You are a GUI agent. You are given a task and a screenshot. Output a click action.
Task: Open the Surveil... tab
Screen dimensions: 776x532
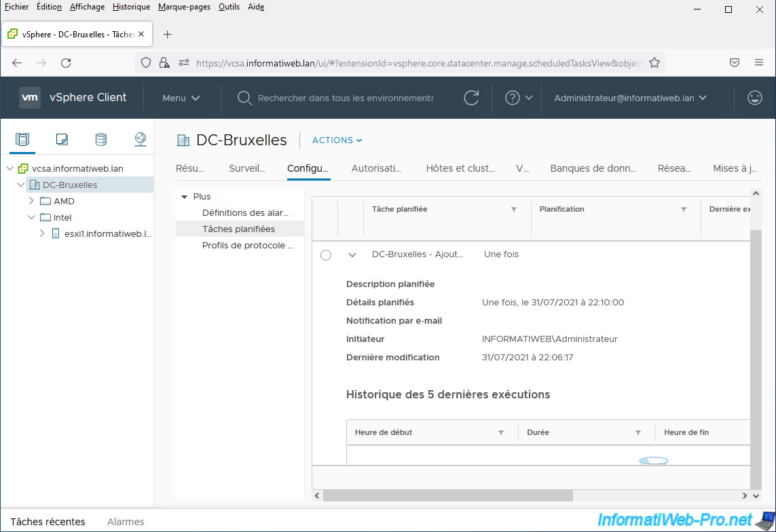[247, 168]
